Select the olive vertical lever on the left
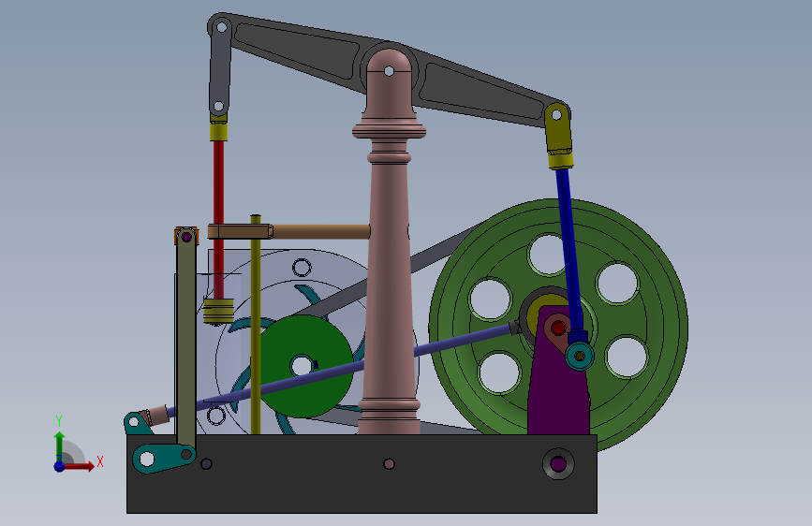The image size is (812, 526). pos(186,342)
